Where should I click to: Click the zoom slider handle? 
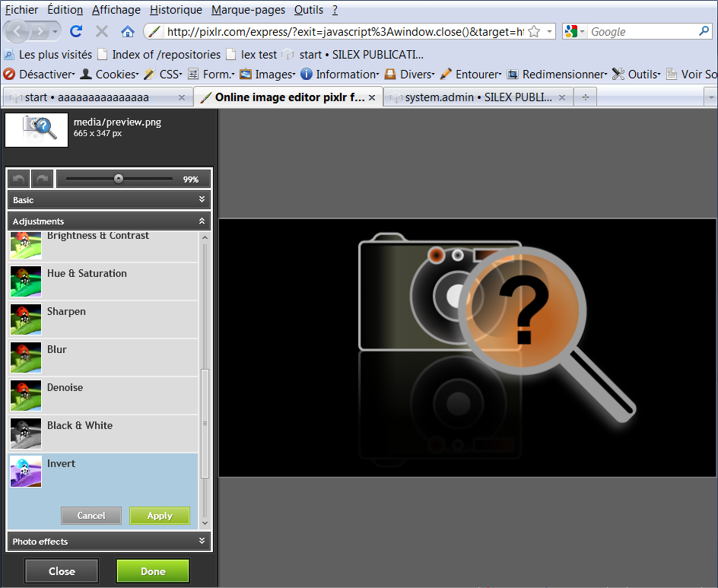pyautogui.click(x=119, y=179)
